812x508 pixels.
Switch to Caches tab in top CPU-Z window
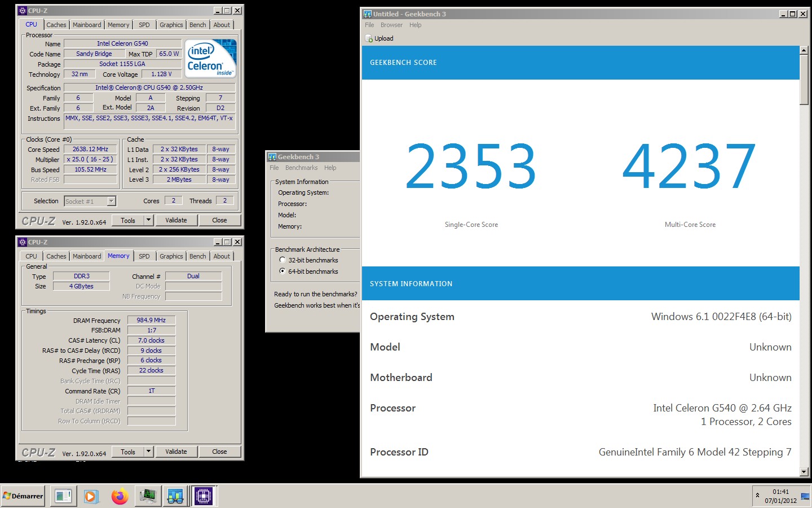(x=56, y=25)
